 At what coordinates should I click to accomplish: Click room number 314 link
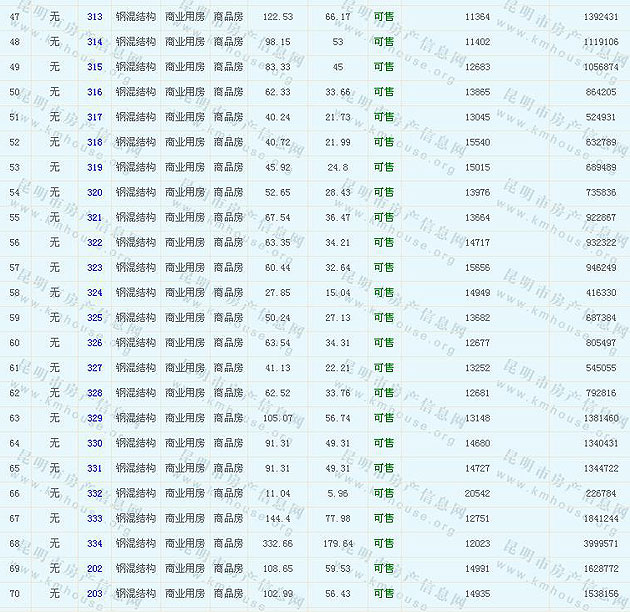coord(95,42)
